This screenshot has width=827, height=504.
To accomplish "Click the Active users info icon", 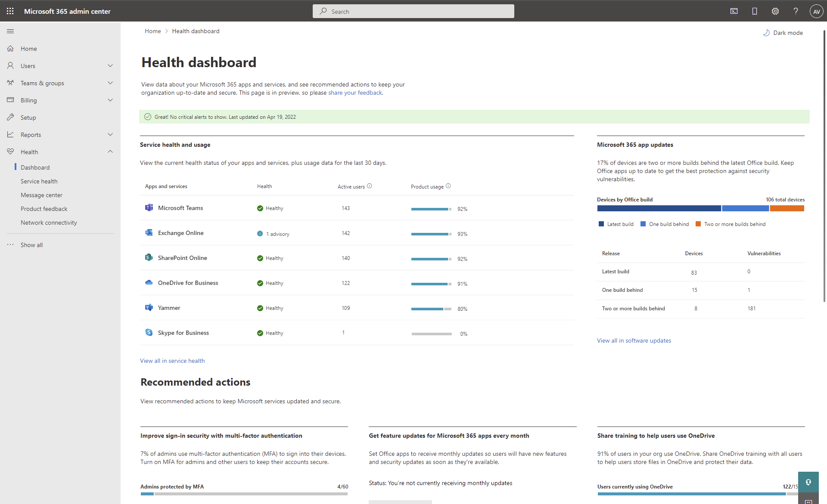I will point(370,186).
